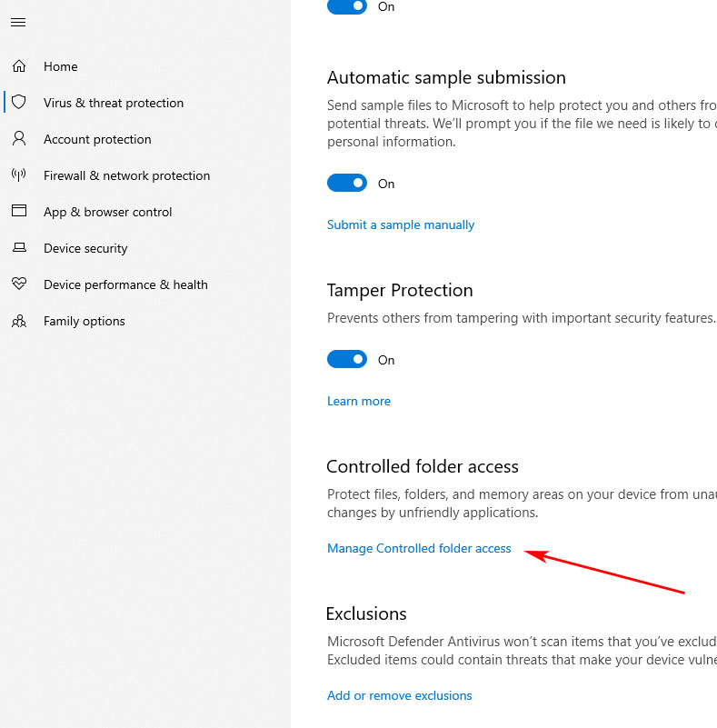Click Submit a sample manually link

click(x=401, y=224)
